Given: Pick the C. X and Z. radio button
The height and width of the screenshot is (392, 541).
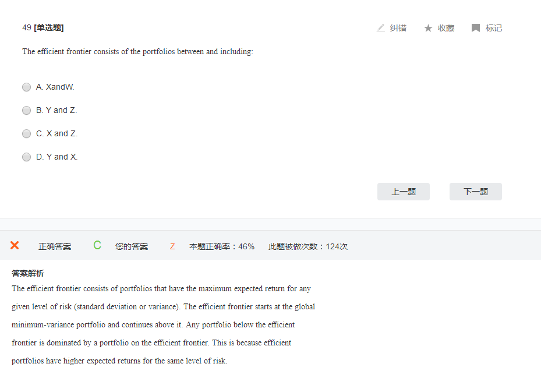Looking at the screenshot, I should (26, 133).
